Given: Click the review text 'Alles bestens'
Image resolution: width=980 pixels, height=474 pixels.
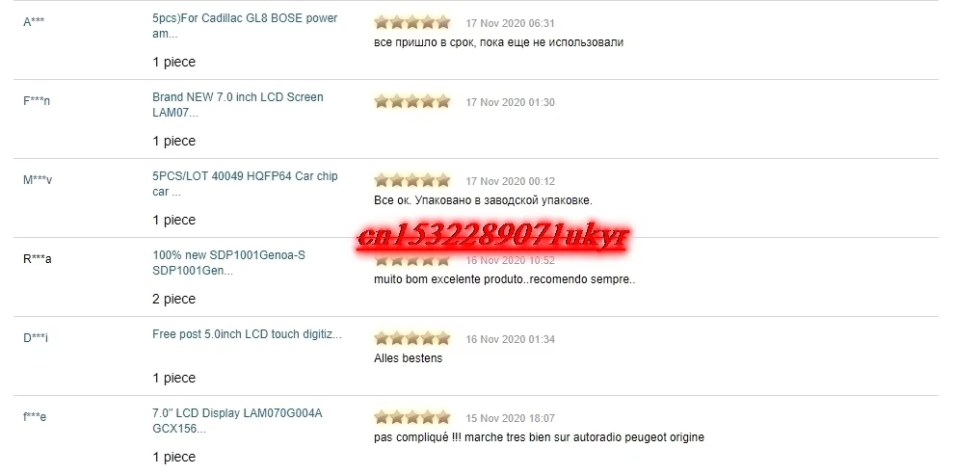Looking at the screenshot, I should pyautogui.click(x=409, y=358).
